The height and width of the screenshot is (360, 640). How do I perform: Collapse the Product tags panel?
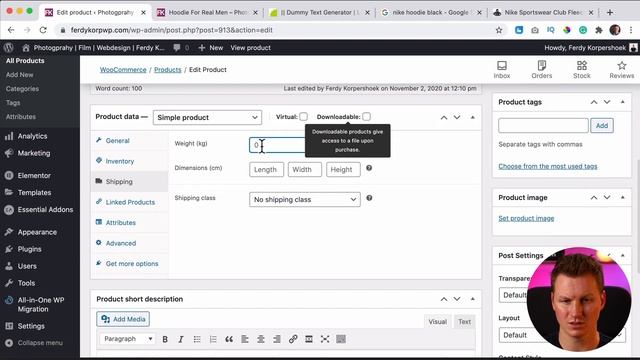coord(622,102)
